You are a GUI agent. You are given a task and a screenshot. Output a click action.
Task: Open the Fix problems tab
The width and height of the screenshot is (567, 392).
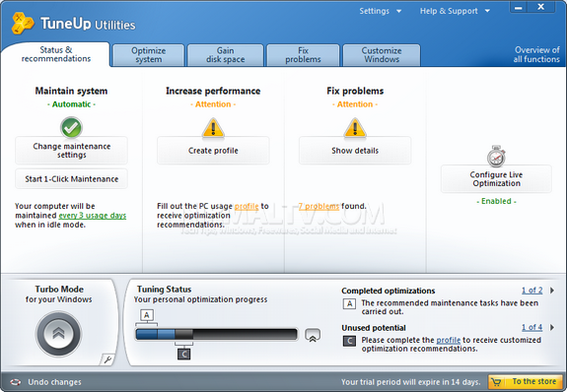pos(303,55)
